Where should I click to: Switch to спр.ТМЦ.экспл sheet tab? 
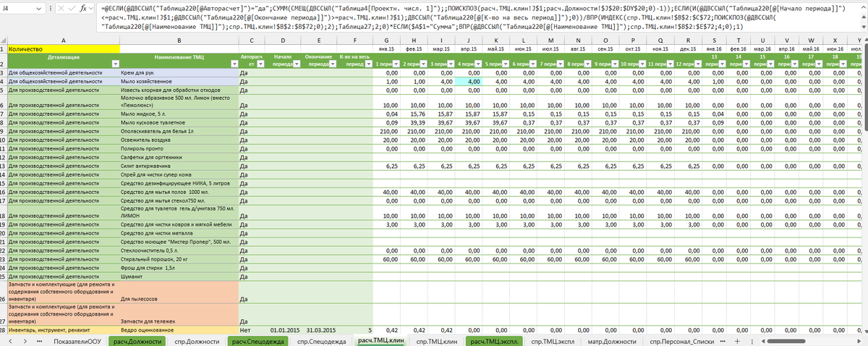tap(552, 340)
